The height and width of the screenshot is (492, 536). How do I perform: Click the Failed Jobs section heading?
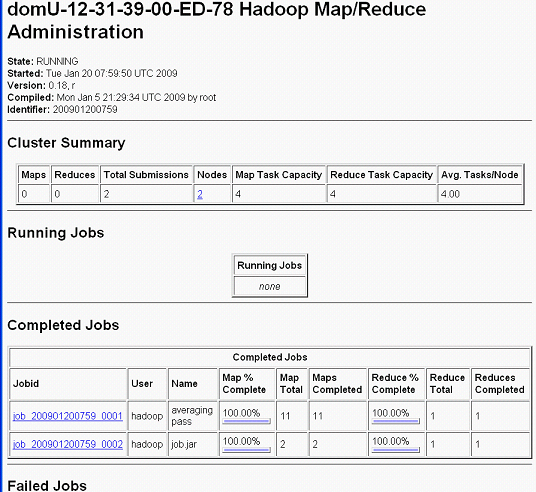[47, 486]
